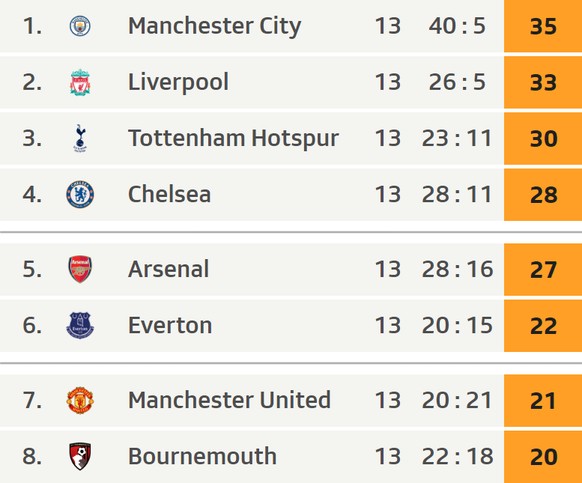Click the Everton club crest
The height and width of the screenshot is (483, 582).
80,326
